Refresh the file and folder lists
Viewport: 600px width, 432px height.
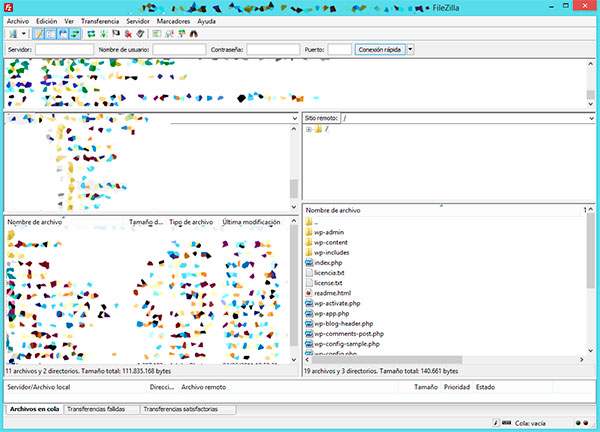tap(91, 34)
